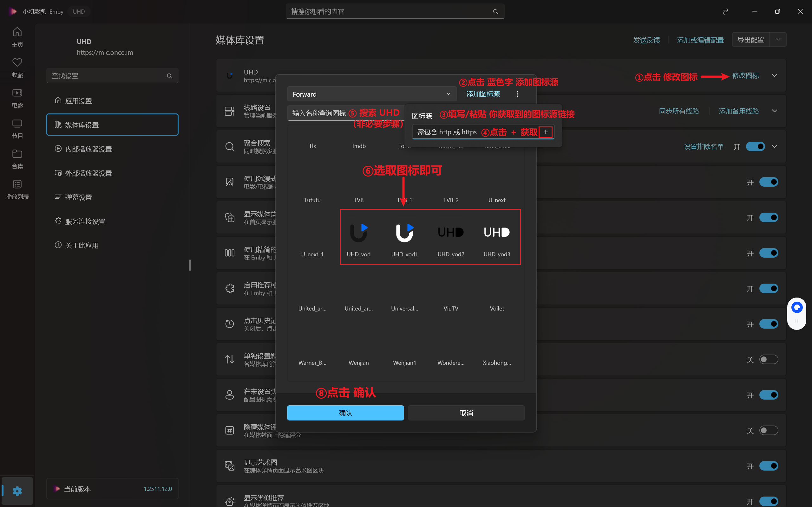The image size is (812, 507).
Task: Select 弹幕设置 in settings menu
Action: 78,197
